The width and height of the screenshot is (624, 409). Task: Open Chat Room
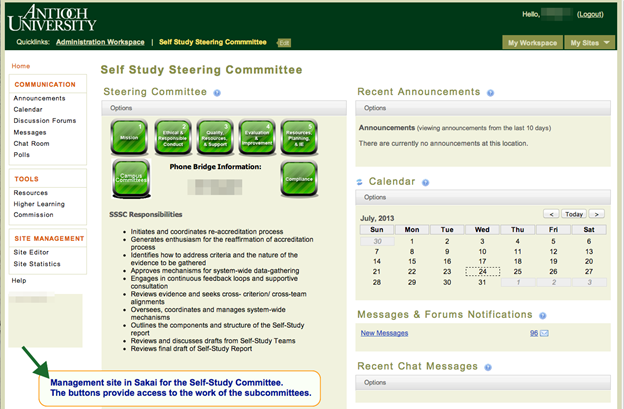pyautogui.click(x=31, y=143)
